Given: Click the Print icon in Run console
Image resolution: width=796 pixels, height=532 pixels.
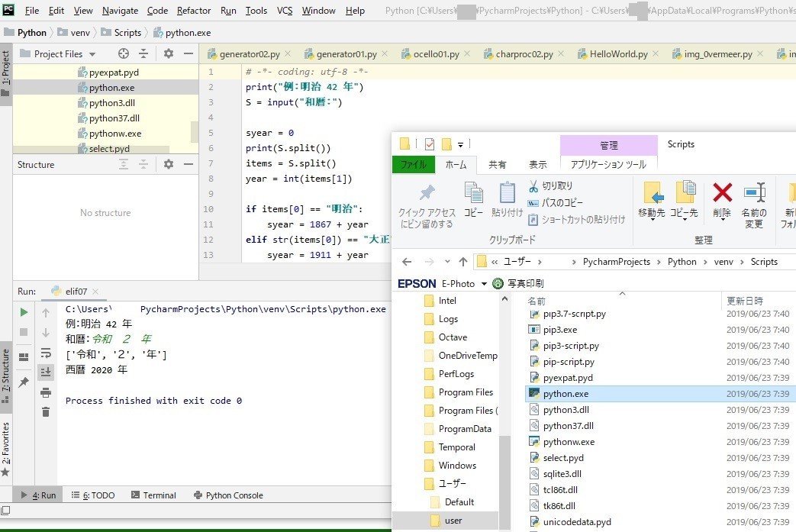Looking at the screenshot, I should click(46, 392).
